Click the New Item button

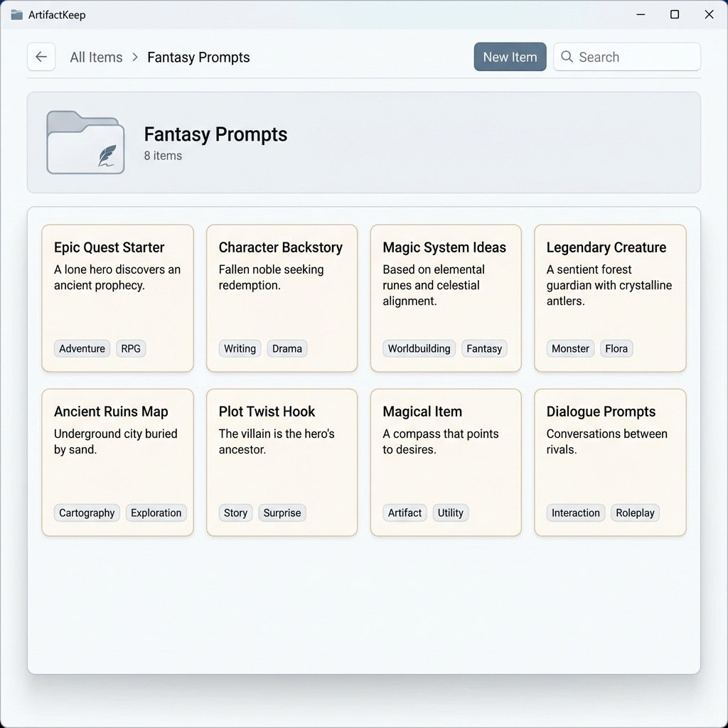point(510,56)
